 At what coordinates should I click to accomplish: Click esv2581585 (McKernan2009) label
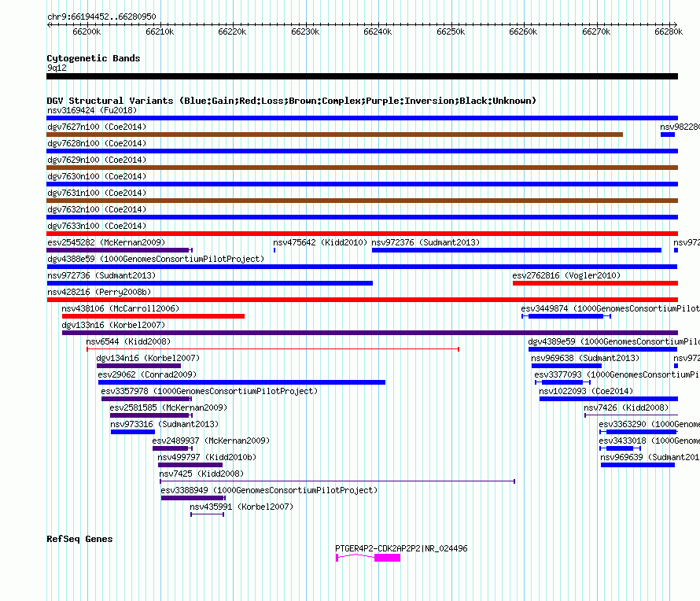point(168,407)
